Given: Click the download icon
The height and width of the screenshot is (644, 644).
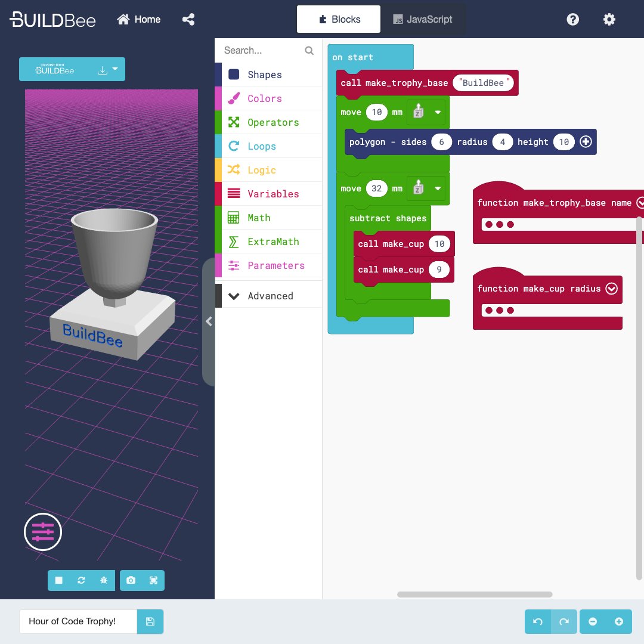Looking at the screenshot, I should (x=103, y=70).
